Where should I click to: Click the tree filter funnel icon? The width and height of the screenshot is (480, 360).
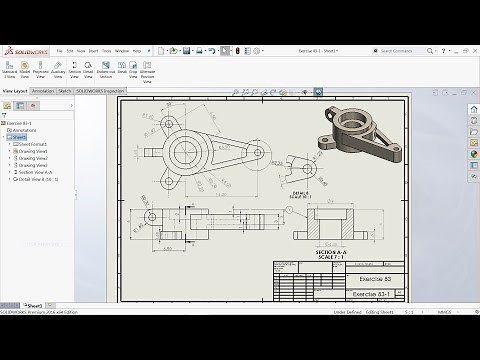[x=4, y=115]
